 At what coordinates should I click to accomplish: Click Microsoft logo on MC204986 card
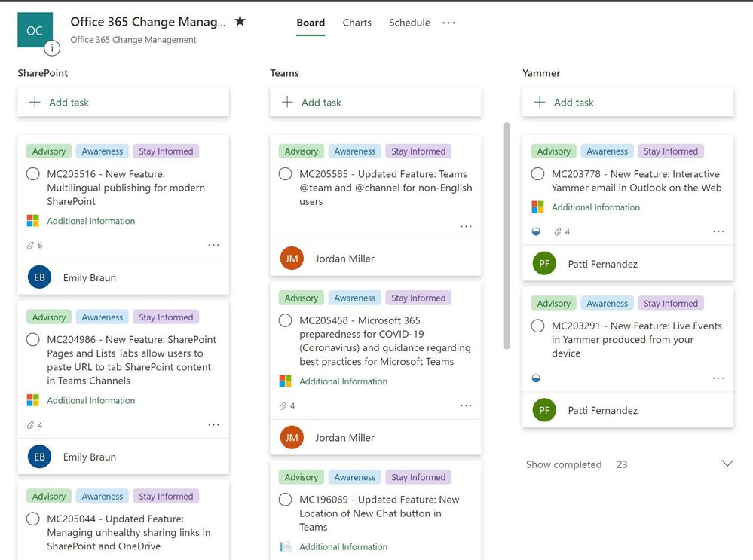coord(32,400)
